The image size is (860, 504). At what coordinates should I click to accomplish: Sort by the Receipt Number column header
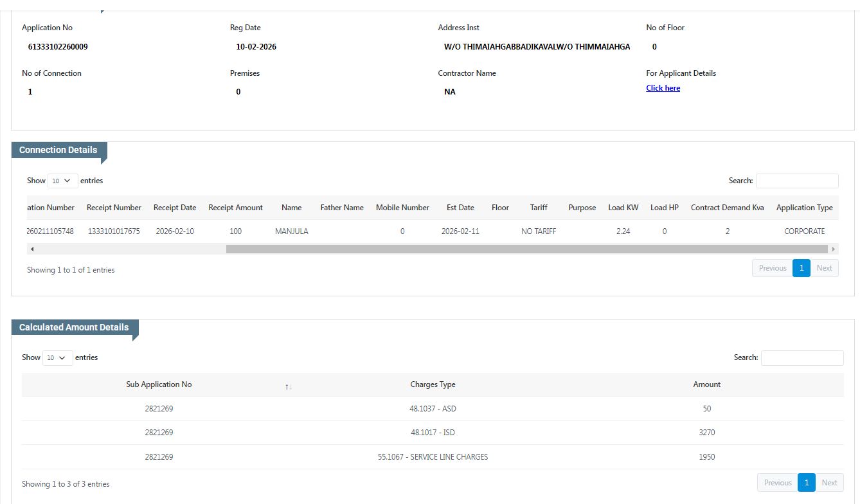point(114,208)
